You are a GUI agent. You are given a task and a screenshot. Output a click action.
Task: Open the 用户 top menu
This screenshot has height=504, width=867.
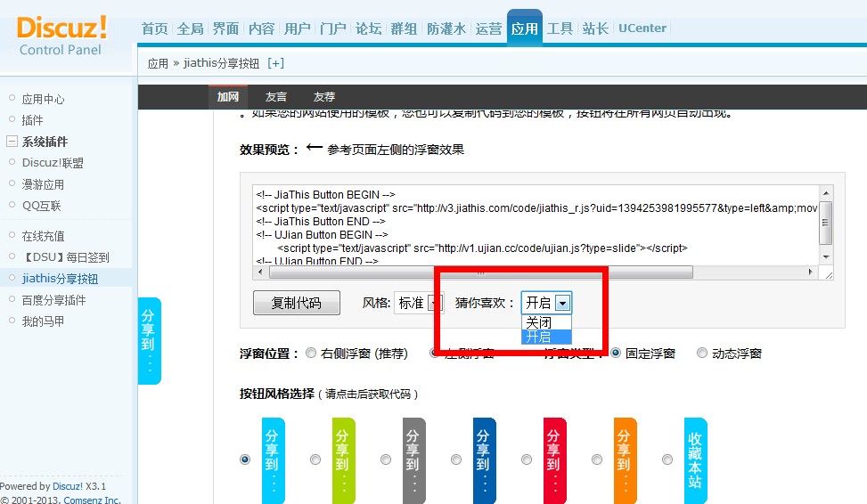pos(298,28)
